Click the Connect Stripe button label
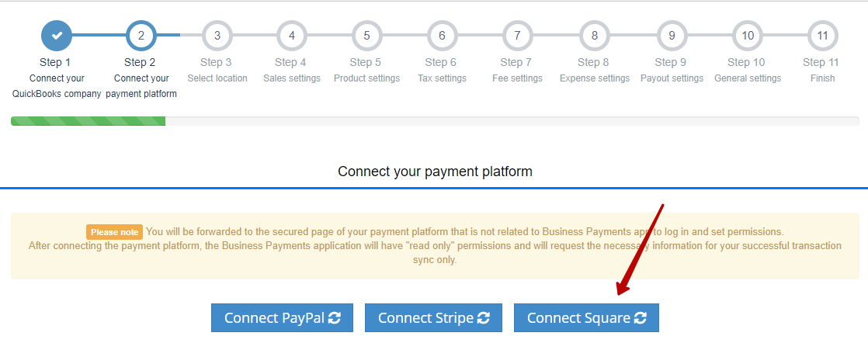 pyautogui.click(x=425, y=318)
